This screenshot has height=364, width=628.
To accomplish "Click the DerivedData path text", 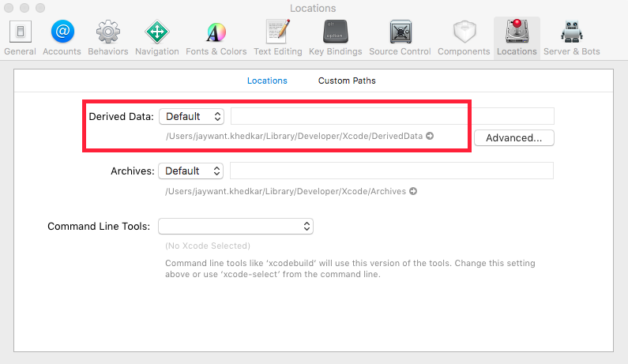I will pyautogui.click(x=295, y=136).
